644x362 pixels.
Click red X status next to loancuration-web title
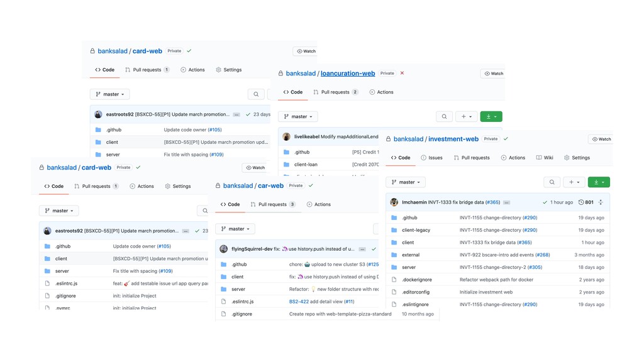tap(402, 73)
